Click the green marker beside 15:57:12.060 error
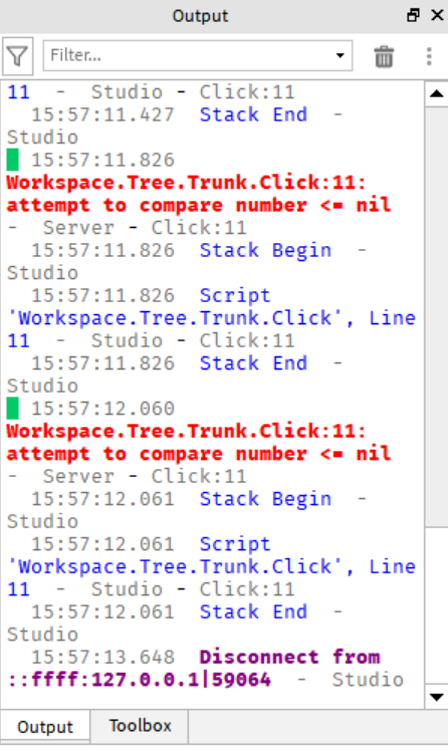 tap(12, 408)
